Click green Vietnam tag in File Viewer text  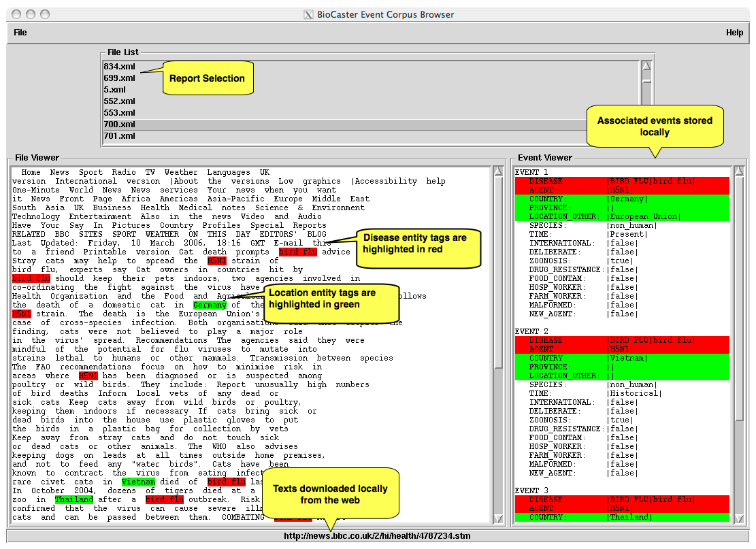point(138,482)
